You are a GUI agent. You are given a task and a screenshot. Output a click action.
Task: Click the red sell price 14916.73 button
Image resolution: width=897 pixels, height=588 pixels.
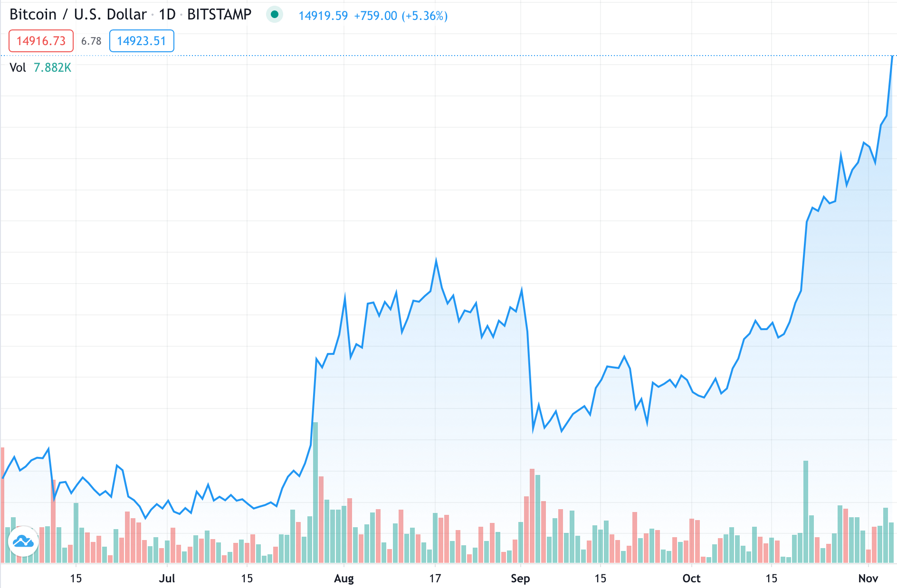[x=41, y=41]
